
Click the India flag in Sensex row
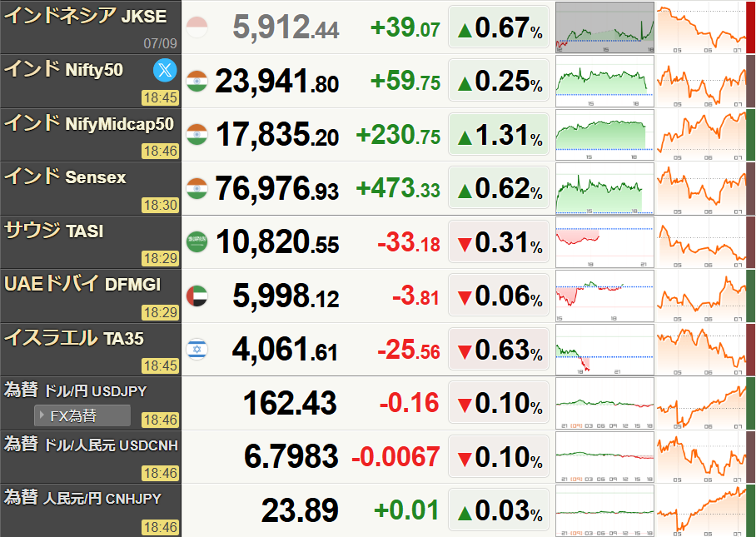point(196,188)
